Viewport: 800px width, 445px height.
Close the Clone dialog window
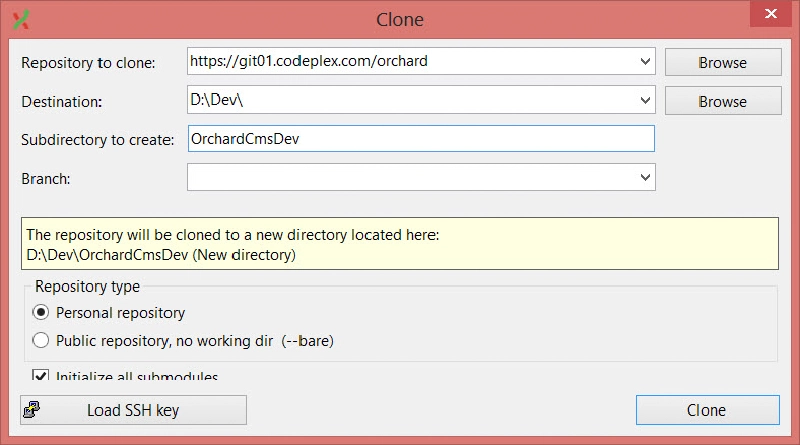[x=770, y=14]
